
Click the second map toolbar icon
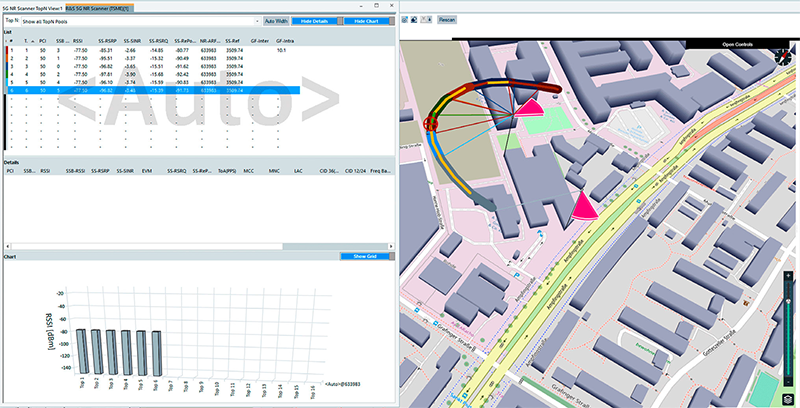(x=415, y=19)
